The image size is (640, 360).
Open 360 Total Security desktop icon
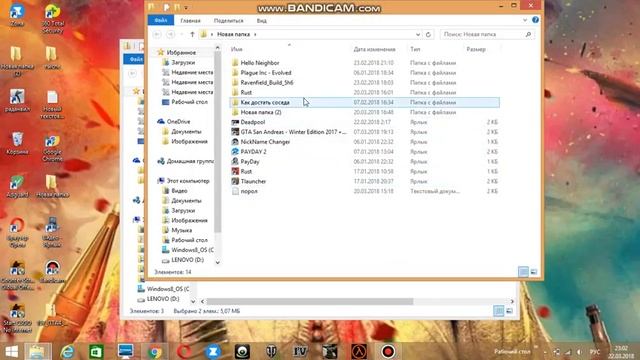coord(52,18)
